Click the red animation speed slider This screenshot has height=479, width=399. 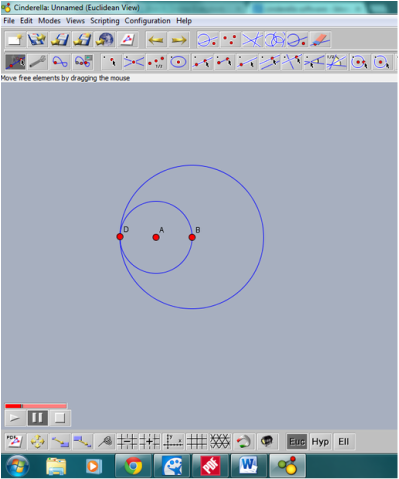point(36,406)
